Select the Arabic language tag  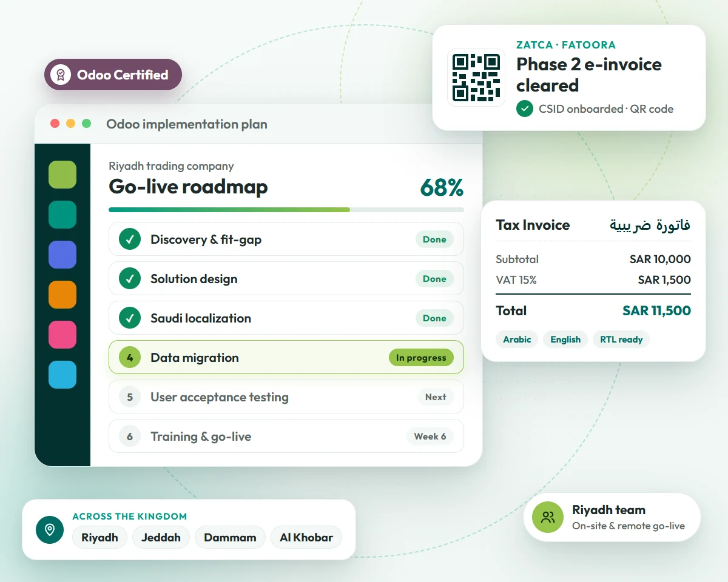pos(517,339)
